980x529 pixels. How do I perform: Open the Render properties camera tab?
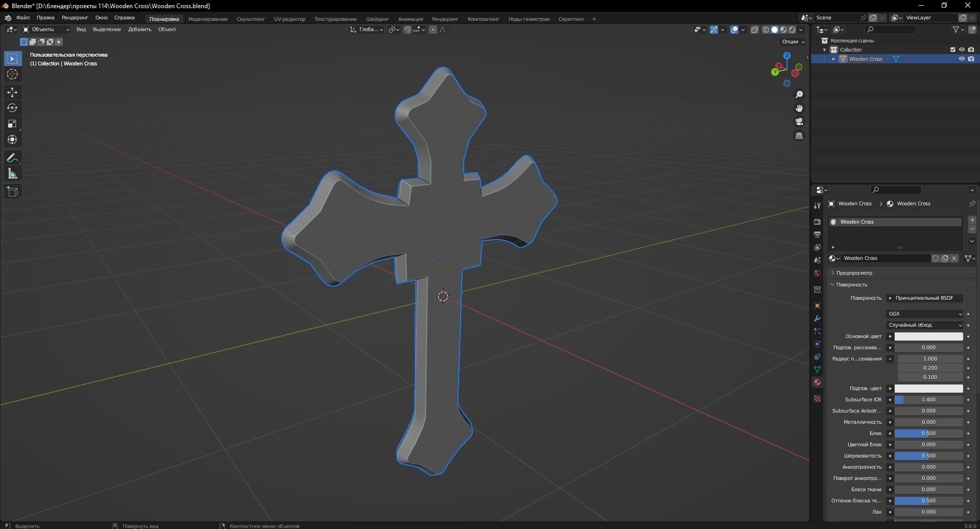pyautogui.click(x=817, y=222)
